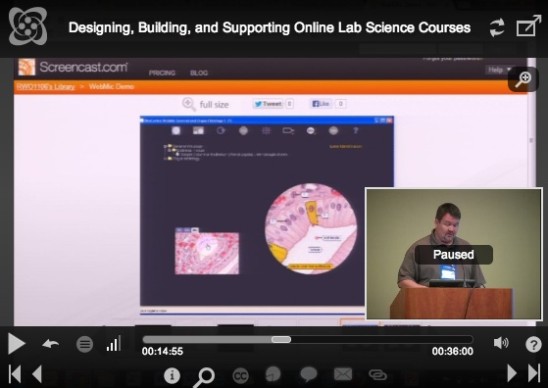
Task: Copy link using the chain icon
Action: pos(377,375)
